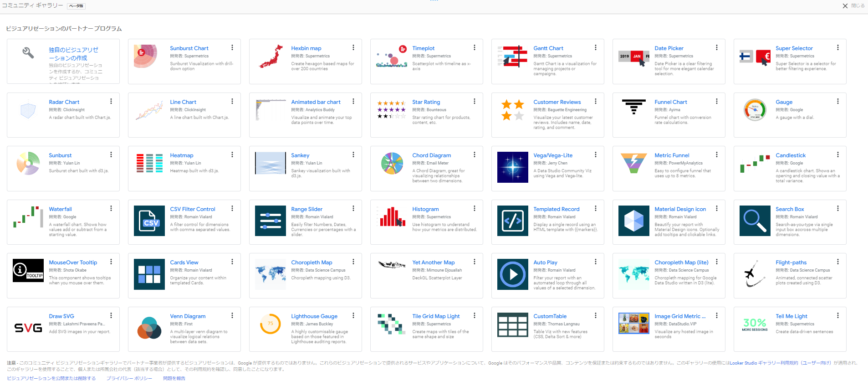Select the CSV Filter Control icon

[149, 221]
